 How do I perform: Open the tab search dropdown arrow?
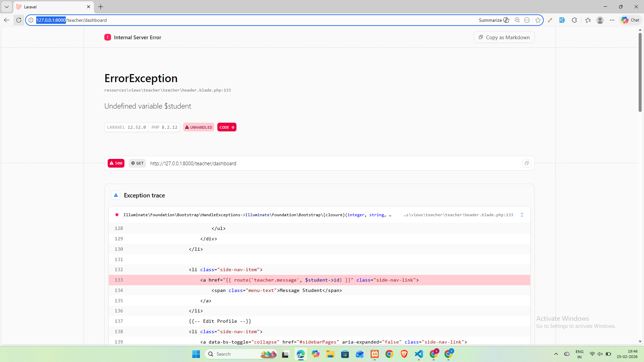pos(6,7)
